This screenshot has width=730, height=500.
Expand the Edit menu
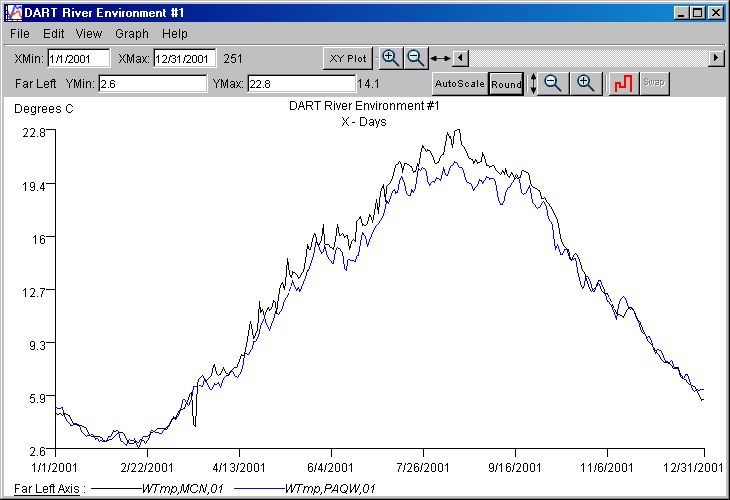pos(54,34)
